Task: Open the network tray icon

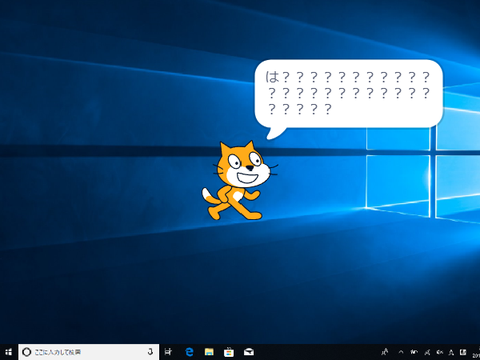Action: click(x=427, y=352)
